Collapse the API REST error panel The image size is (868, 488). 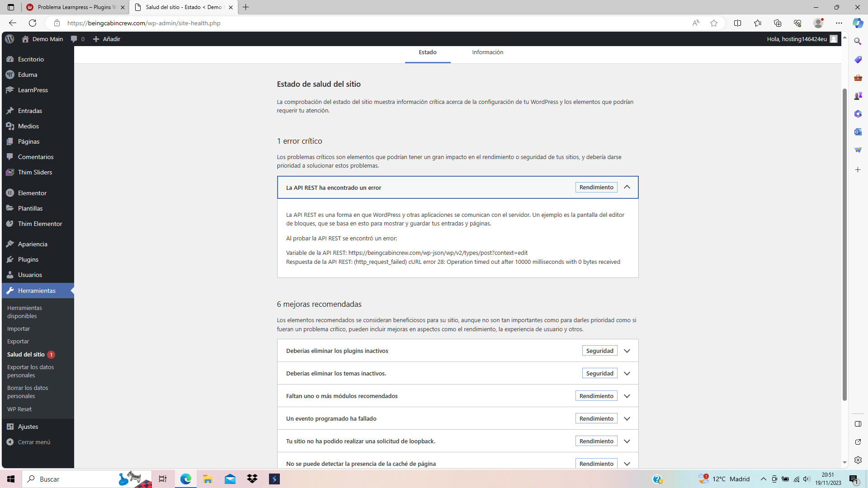[627, 187]
